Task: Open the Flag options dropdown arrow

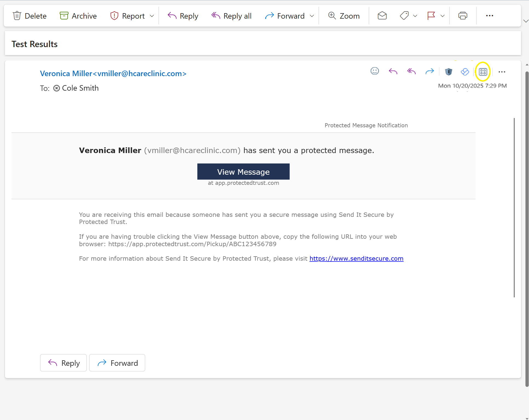Action: 442,16
